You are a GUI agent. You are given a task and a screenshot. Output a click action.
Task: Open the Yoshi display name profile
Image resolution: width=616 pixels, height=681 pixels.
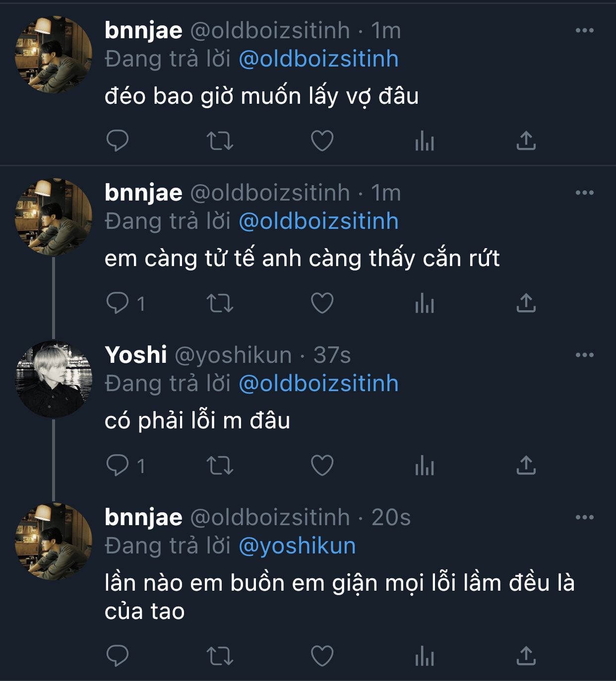pos(135,355)
